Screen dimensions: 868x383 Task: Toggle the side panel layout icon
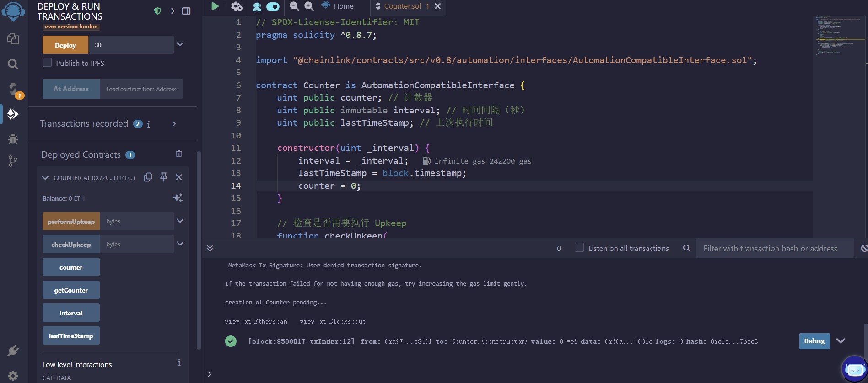tap(186, 11)
